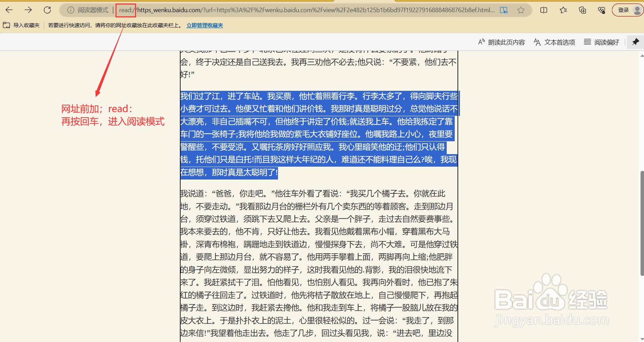Open browser essentials heart icon
This screenshot has width=644, height=342.
pos(602,10)
